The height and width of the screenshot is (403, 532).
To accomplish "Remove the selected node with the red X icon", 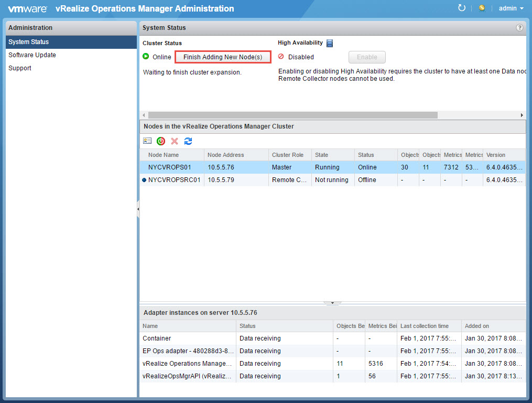I will click(174, 141).
